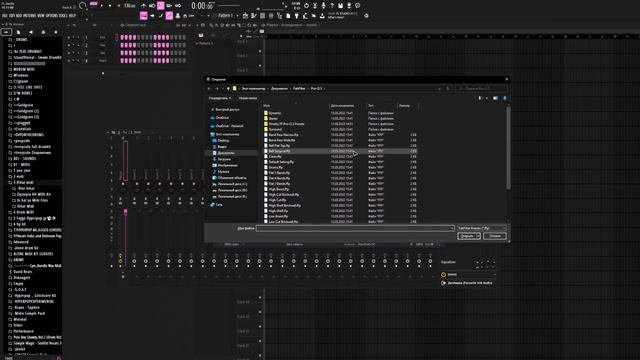Open the Mixer view toolbar icon
Viewport: 640px width, 360px height.
click(271, 16)
